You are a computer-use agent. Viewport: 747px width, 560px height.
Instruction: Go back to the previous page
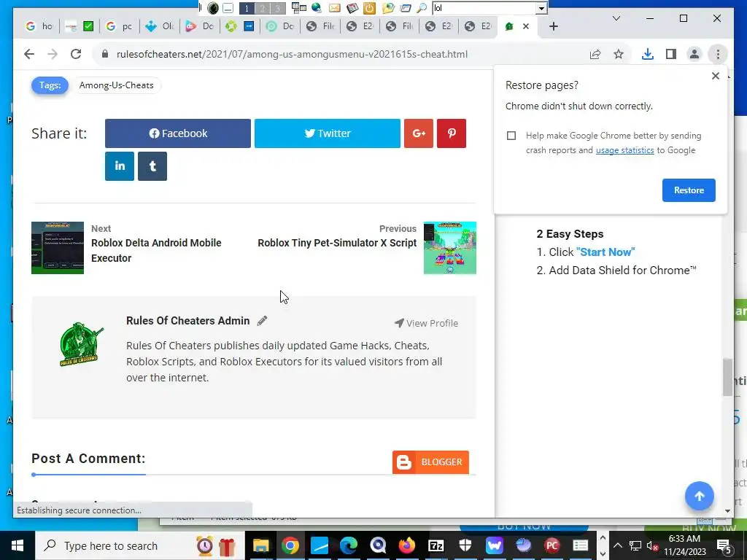click(29, 54)
